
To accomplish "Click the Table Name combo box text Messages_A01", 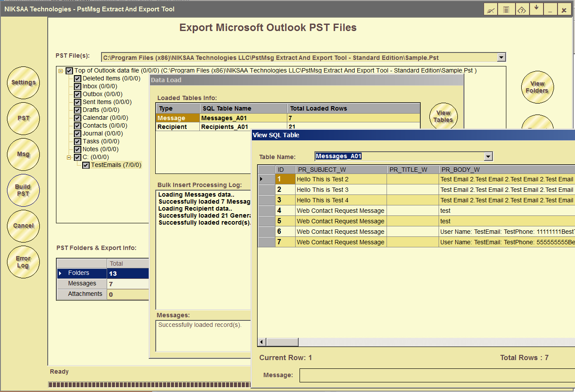I will tap(338, 156).
